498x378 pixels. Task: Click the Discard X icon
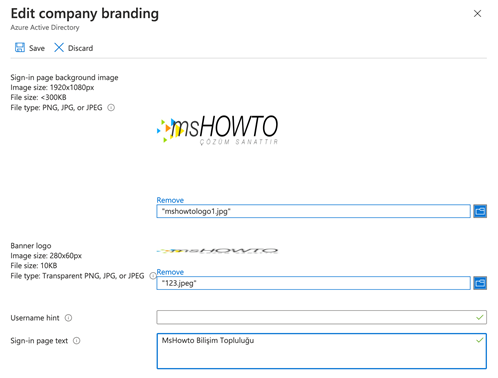pos(59,48)
